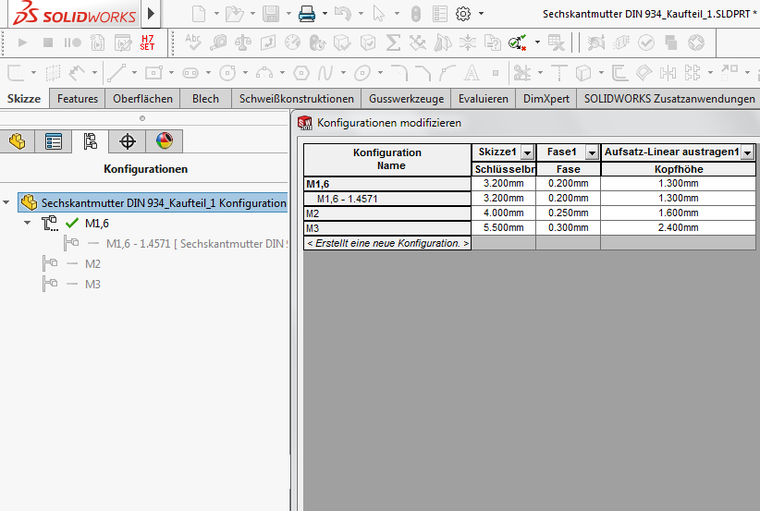Open the dropdown arrow beside the Print icon
This screenshot has width=760, height=511.
click(324, 14)
